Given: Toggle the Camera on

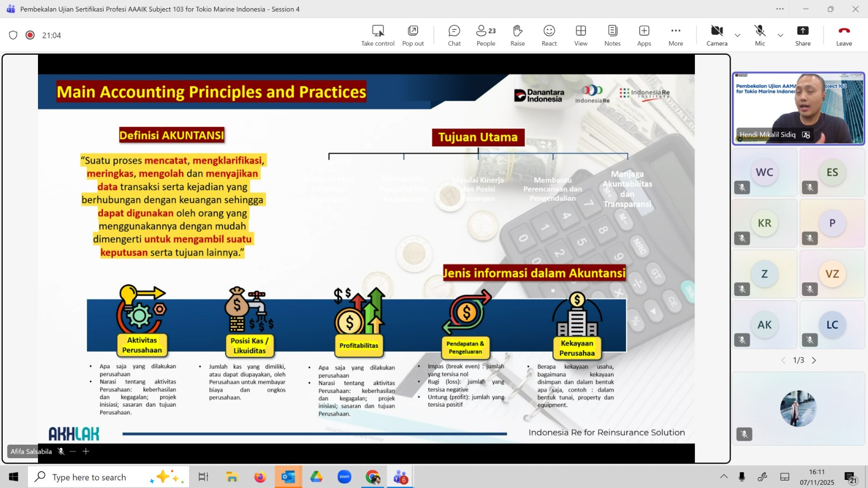Looking at the screenshot, I should pos(717,35).
